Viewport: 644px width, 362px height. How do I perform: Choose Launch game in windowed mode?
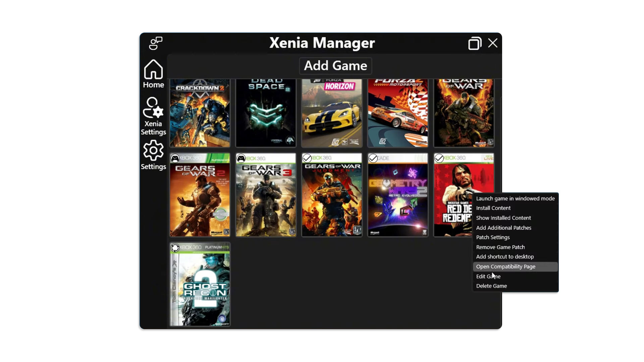pos(515,198)
